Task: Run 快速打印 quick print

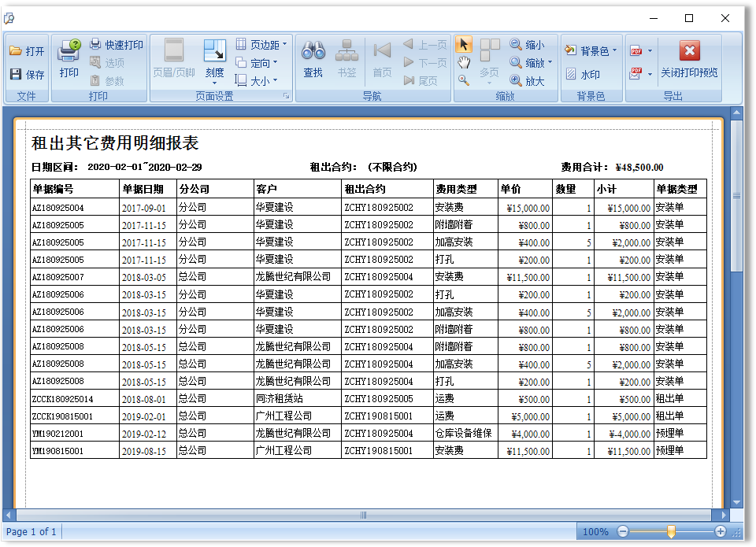Action: [117, 45]
